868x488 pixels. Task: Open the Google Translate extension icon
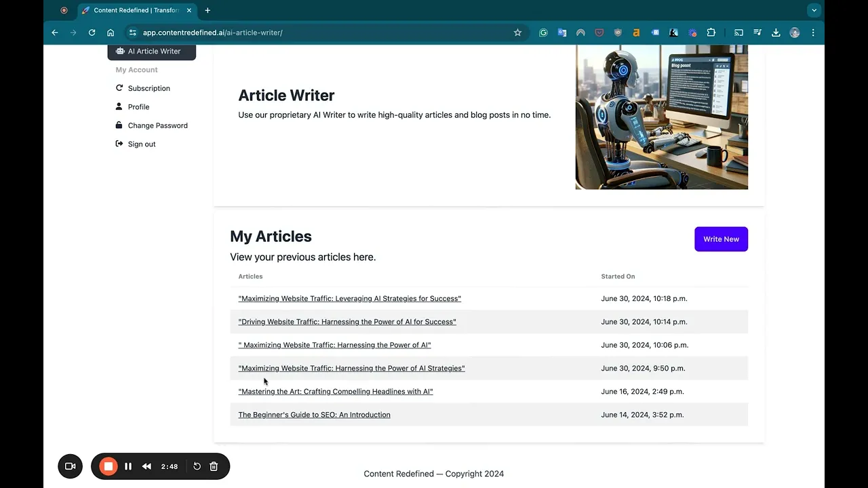(x=562, y=33)
